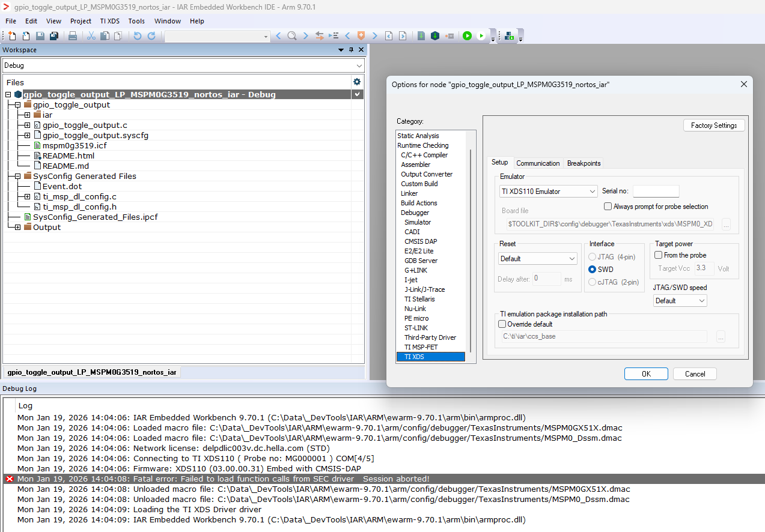Open the File menu
Screen dimensions: 765x532
click(x=11, y=21)
